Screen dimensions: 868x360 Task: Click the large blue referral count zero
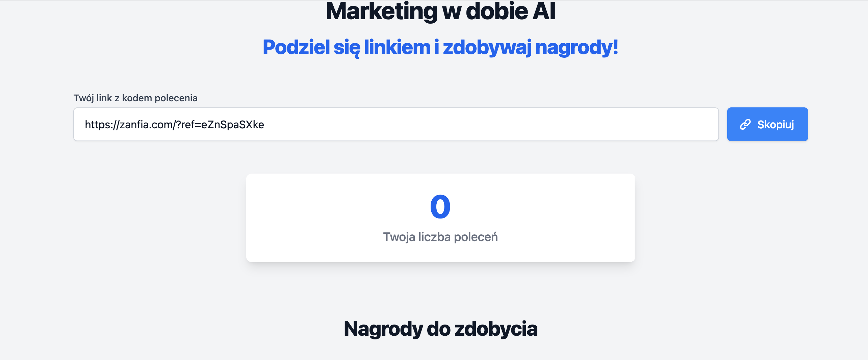440,206
